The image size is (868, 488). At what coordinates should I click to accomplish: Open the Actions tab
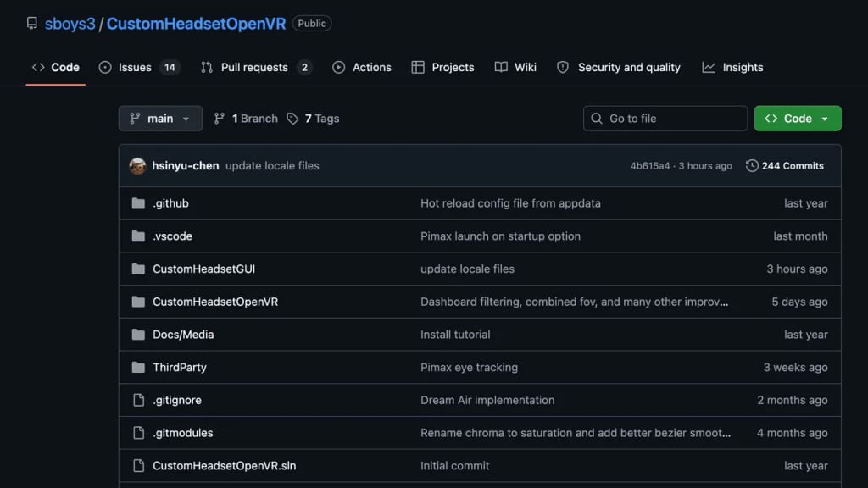coord(361,68)
